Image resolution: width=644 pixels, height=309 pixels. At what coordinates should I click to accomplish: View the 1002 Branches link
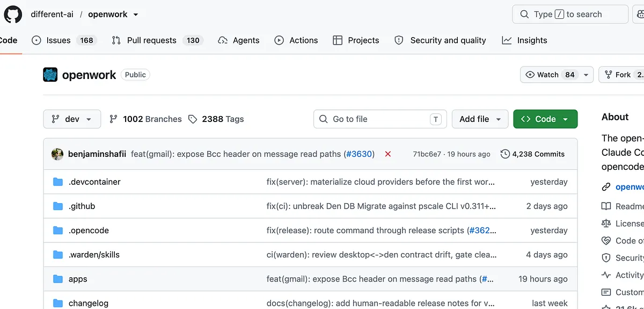click(145, 119)
